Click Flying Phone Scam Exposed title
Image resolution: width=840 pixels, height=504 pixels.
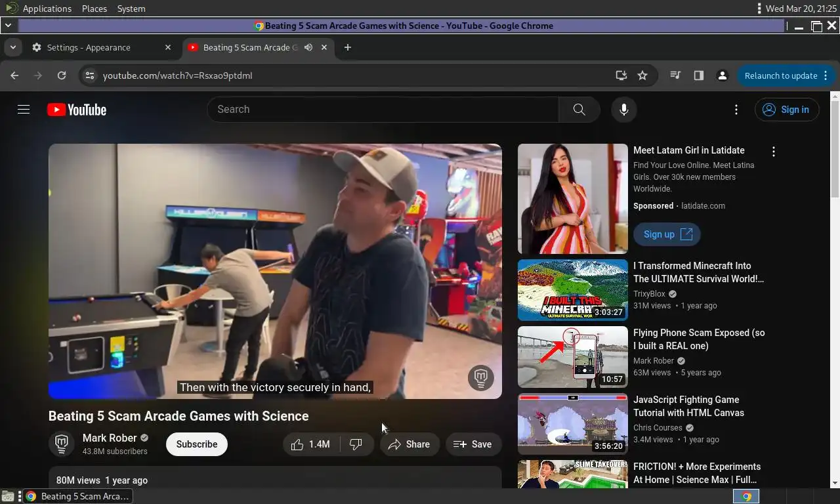[699, 339]
